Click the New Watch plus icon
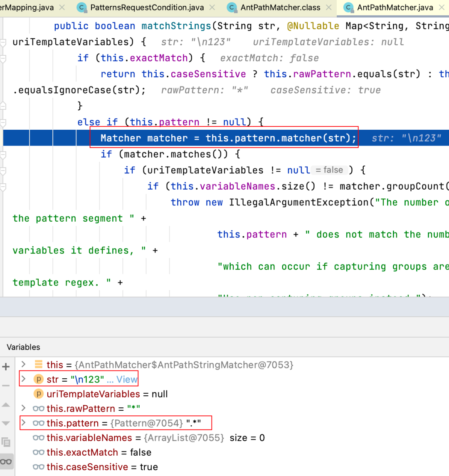Image resolution: width=449 pixels, height=476 pixels. pyautogui.click(x=6, y=367)
